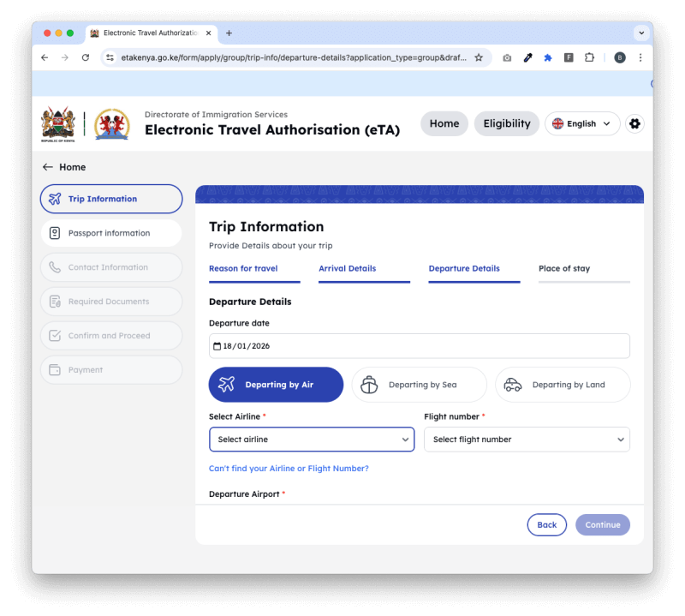This screenshot has height=616, width=685.
Task: Open the Select flight number dropdown
Action: tap(527, 440)
